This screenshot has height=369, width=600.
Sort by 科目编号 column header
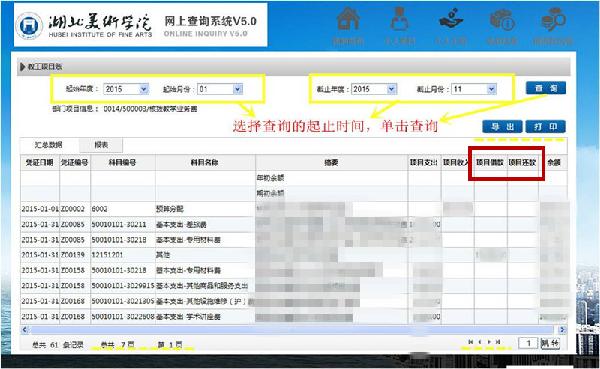pos(123,163)
